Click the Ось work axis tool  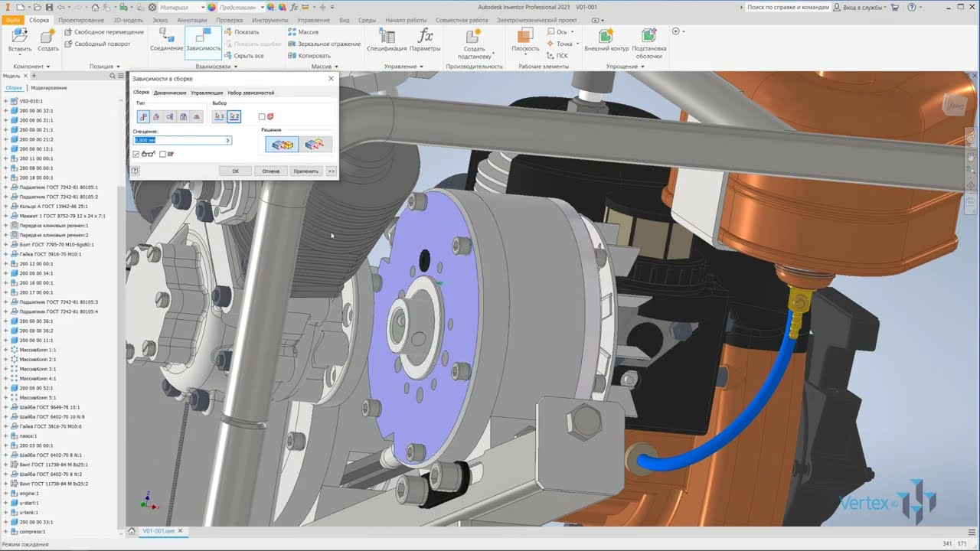click(558, 32)
